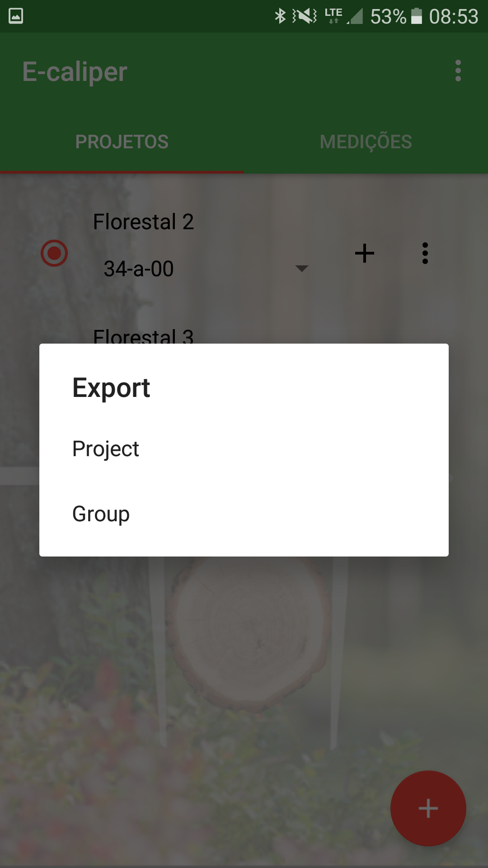Tap the E-caliper app title
The width and height of the screenshot is (488, 868).
click(x=75, y=72)
